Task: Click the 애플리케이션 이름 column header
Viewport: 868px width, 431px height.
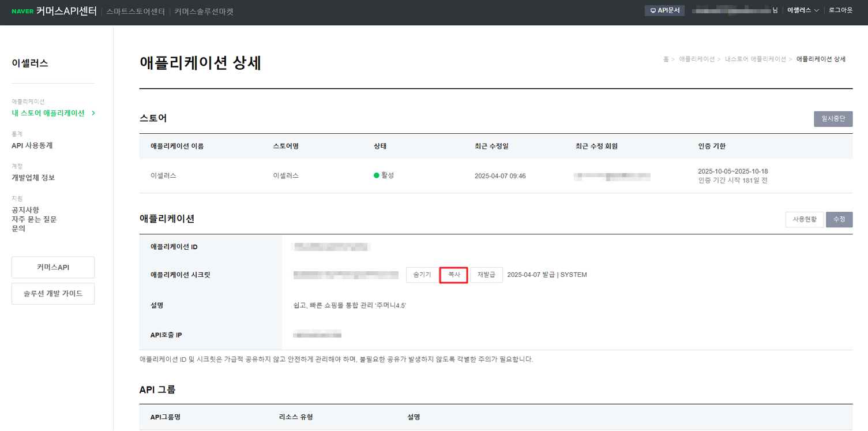Action: click(x=177, y=146)
